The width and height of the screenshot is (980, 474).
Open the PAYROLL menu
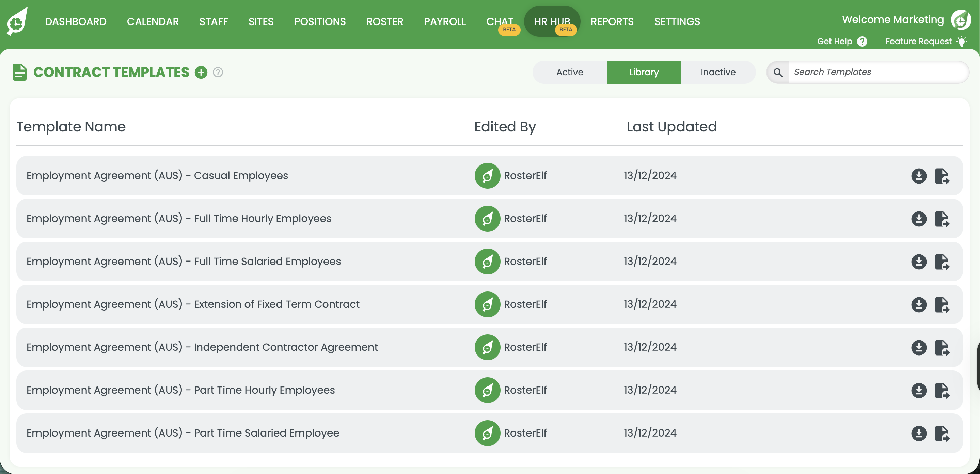(445, 22)
